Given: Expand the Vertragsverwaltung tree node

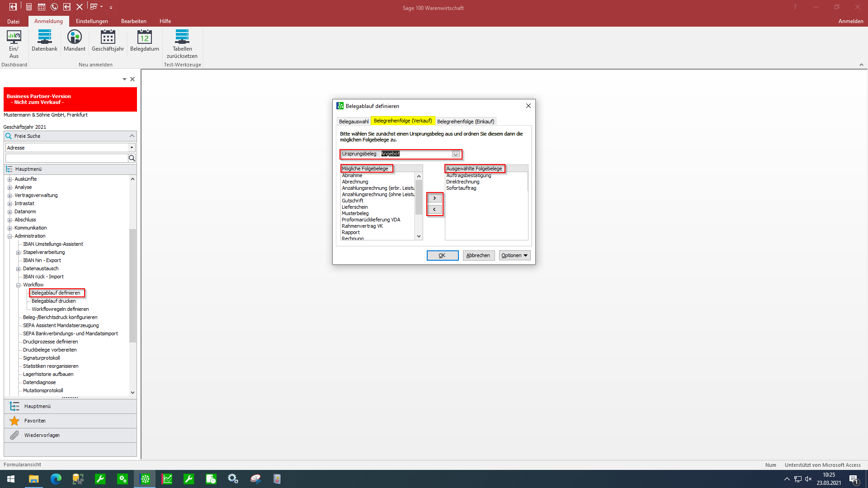Looking at the screenshot, I should pyautogui.click(x=9, y=196).
